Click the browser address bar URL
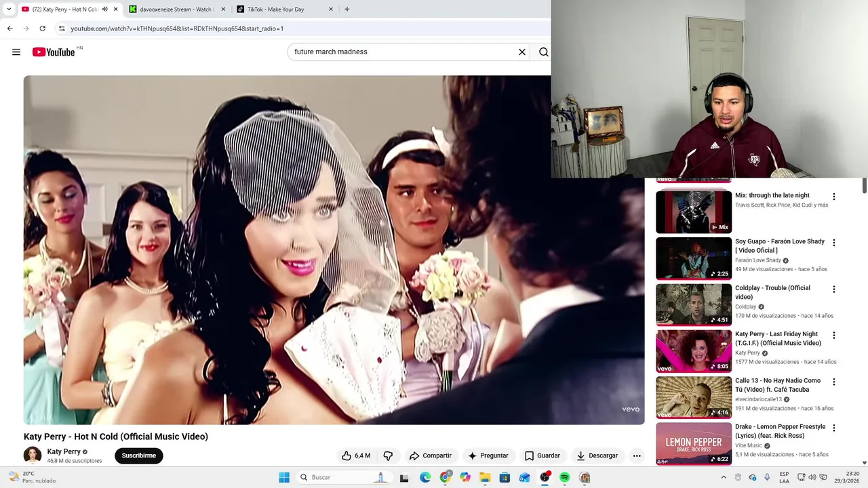The width and height of the screenshot is (868, 488). pos(177,28)
